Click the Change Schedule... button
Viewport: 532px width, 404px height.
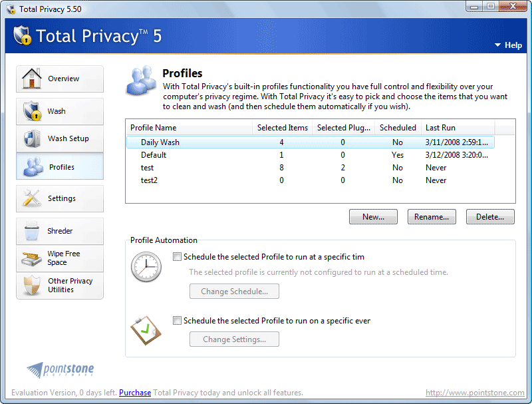235,292
